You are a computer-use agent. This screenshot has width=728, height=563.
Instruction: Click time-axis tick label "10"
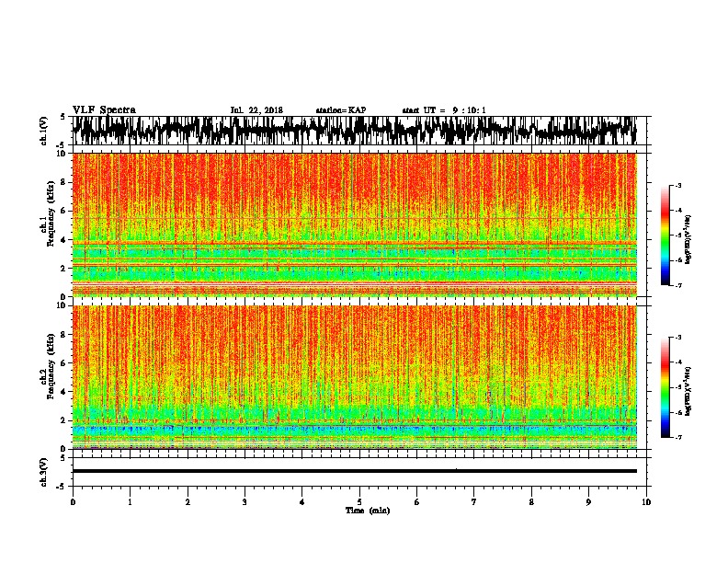coord(646,502)
